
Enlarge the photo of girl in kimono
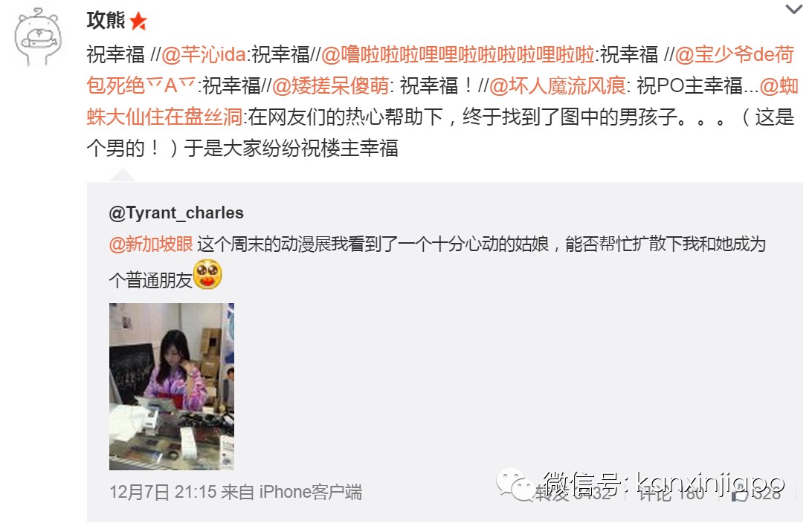pyautogui.click(x=172, y=386)
